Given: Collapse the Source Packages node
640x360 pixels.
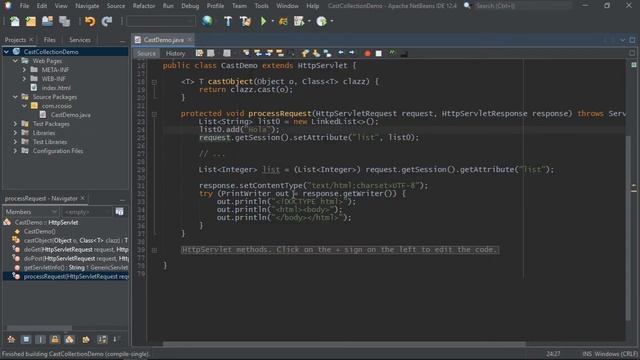Looking at the screenshot, I should click(x=15, y=97).
